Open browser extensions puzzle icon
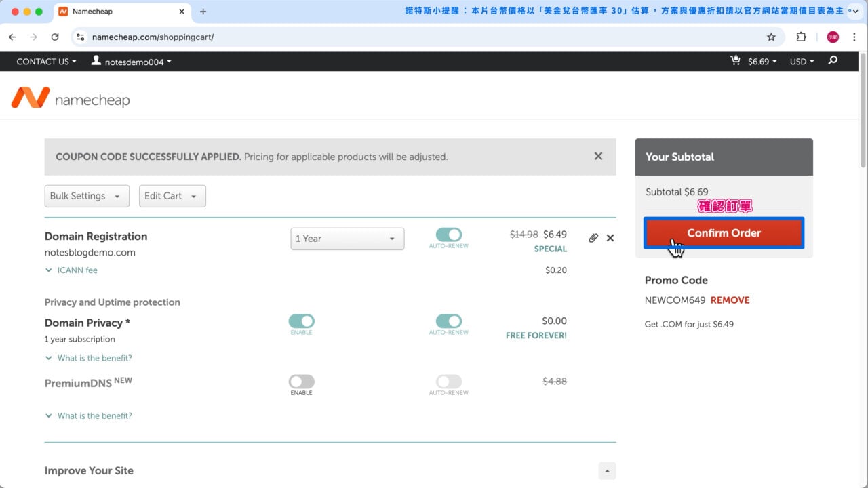The height and width of the screenshot is (488, 868). tap(801, 37)
